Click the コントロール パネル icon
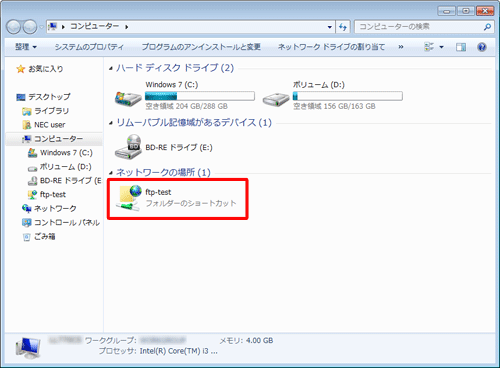The image size is (500, 368). coord(27,222)
